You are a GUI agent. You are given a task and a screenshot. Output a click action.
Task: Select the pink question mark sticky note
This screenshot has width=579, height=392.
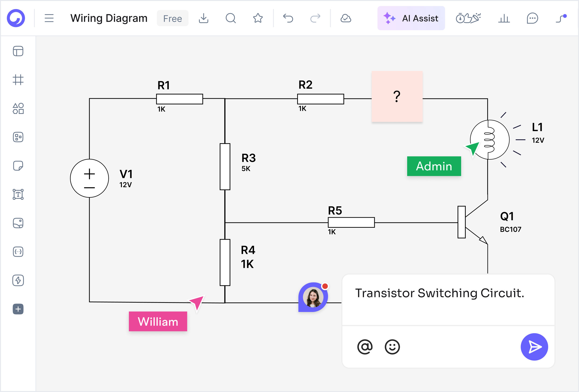click(397, 96)
